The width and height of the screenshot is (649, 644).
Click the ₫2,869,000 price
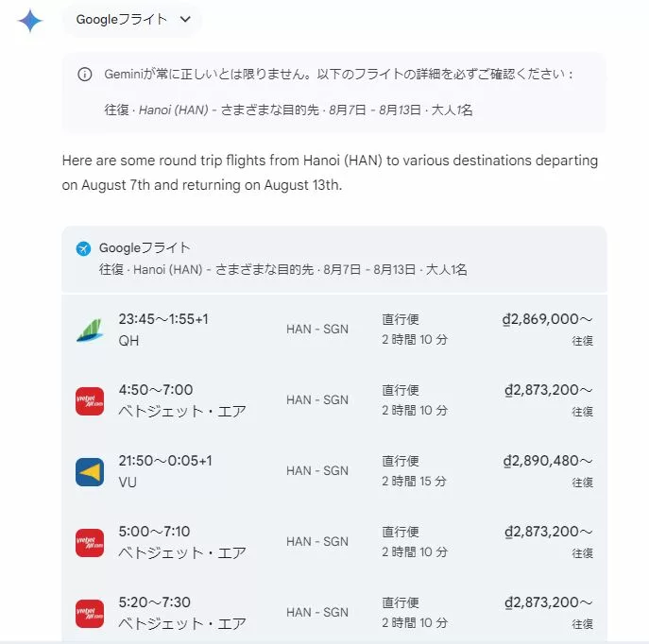click(x=547, y=319)
